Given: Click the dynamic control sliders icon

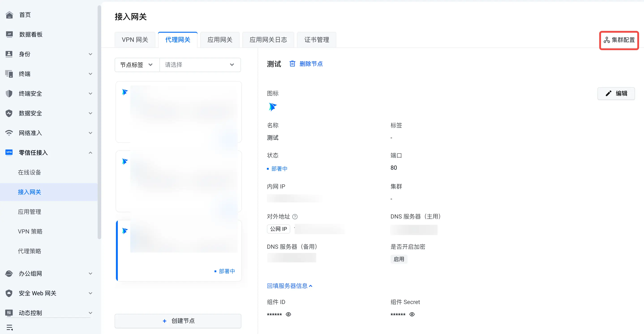Looking at the screenshot, I should (9, 313).
